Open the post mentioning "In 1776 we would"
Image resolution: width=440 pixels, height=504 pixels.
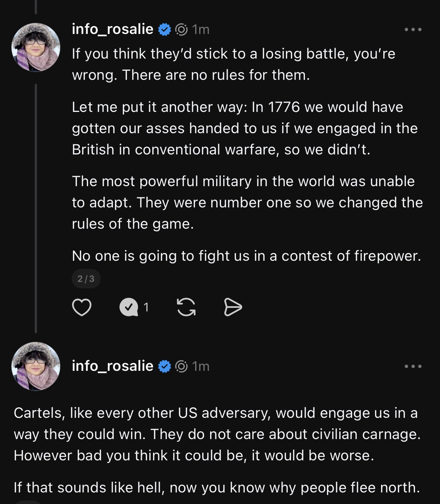(244, 128)
